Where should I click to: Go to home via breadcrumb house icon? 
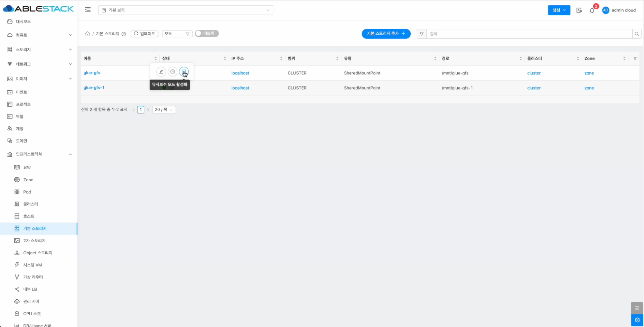click(87, 34)
